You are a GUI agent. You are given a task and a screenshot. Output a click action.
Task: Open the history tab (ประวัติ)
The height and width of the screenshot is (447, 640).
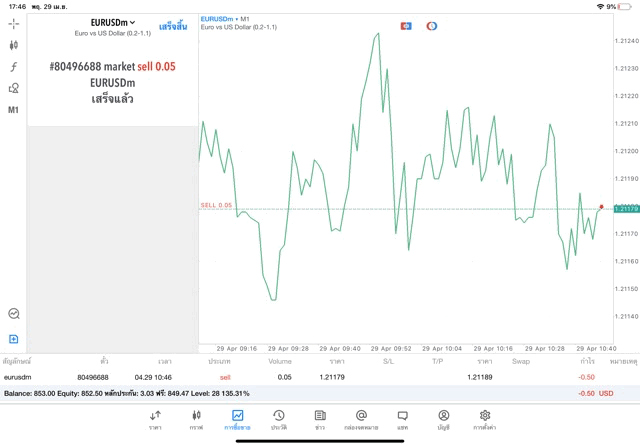[x=279, y=420]
